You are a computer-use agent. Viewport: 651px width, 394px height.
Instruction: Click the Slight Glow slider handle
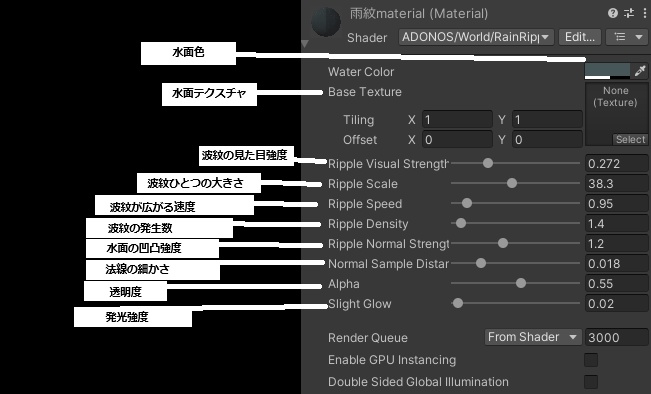click(x=458, y=303)
